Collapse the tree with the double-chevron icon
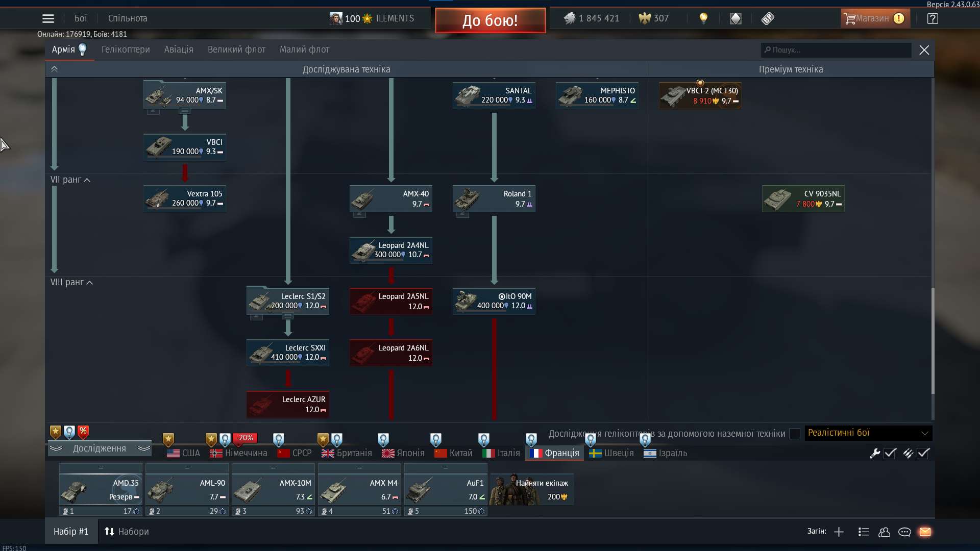This screenshot has height=551, width=980. tap(54, 69)
